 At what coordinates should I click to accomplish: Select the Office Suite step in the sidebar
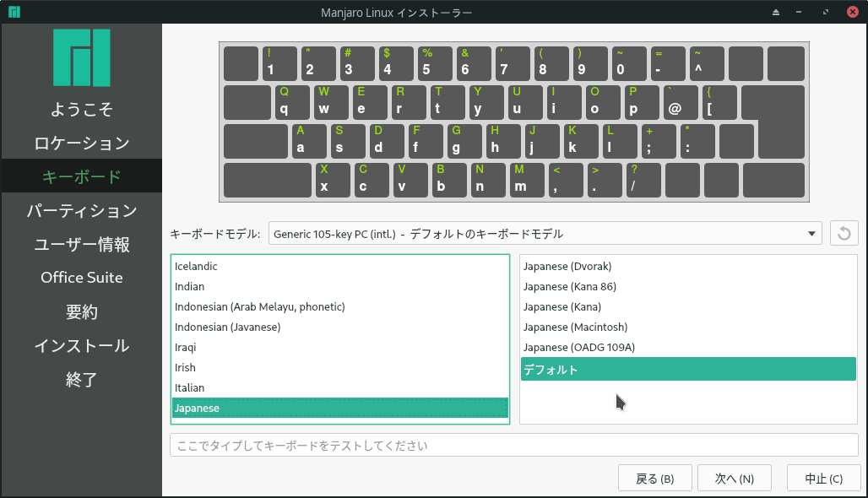(81, 278)
